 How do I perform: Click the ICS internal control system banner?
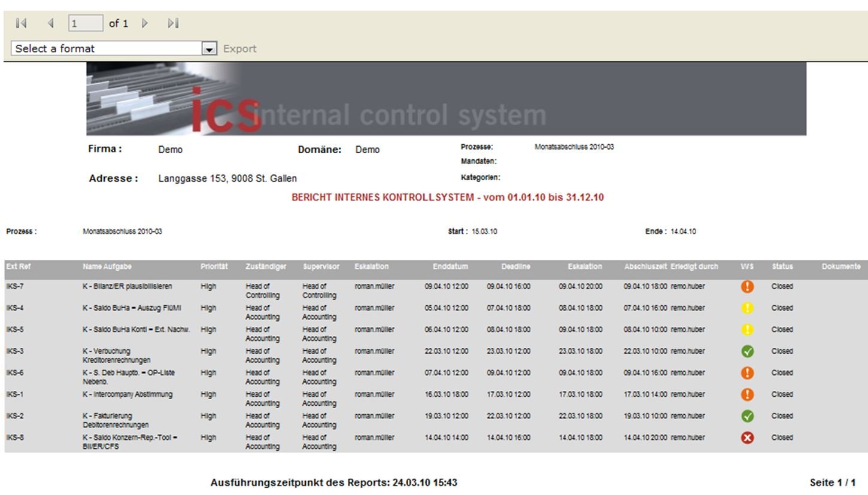click(446, 99)
